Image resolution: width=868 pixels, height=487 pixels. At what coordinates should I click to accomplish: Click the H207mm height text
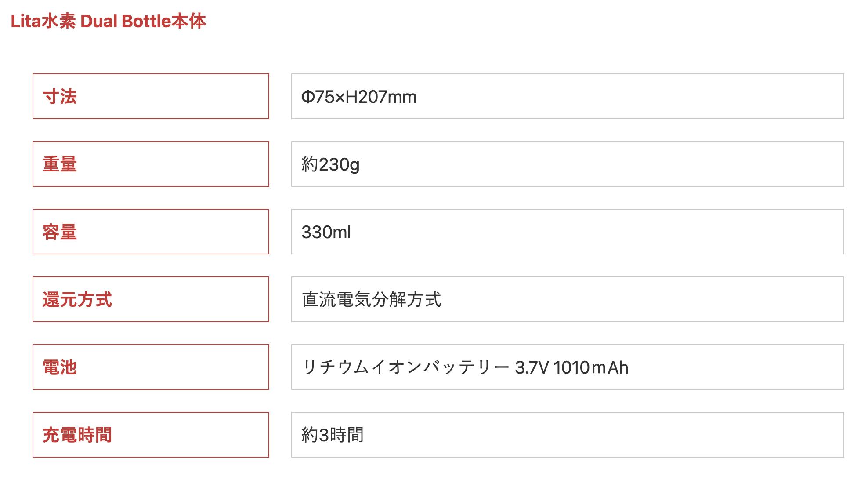381,97
